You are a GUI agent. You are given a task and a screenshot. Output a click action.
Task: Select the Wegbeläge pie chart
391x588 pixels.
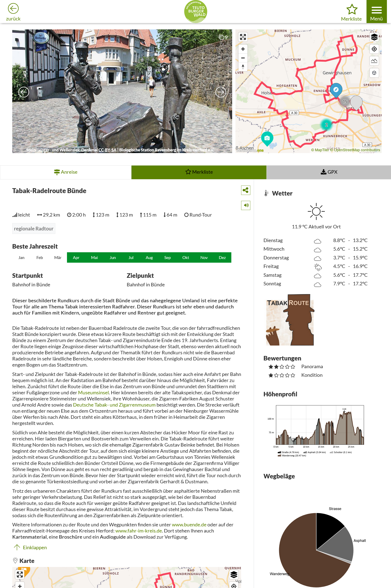click(x=316, y=550)
